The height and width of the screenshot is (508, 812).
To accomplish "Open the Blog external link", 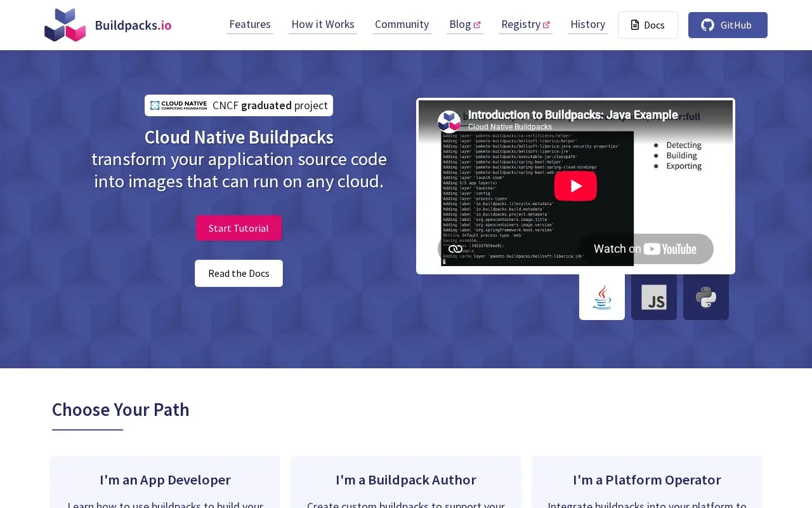I will point(465,24).
